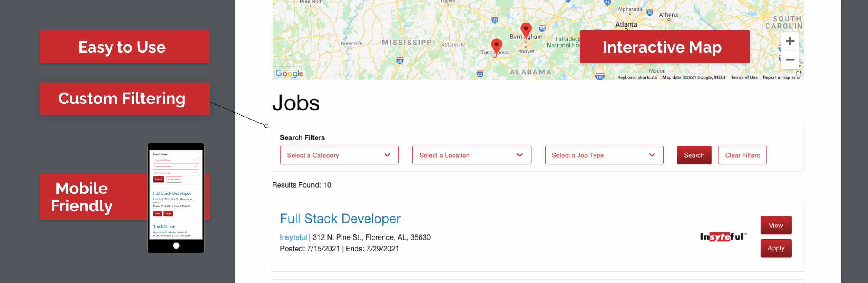Screen dimensions: 868x283
Task: Open the map Terms of Use link
Action: 744,77
